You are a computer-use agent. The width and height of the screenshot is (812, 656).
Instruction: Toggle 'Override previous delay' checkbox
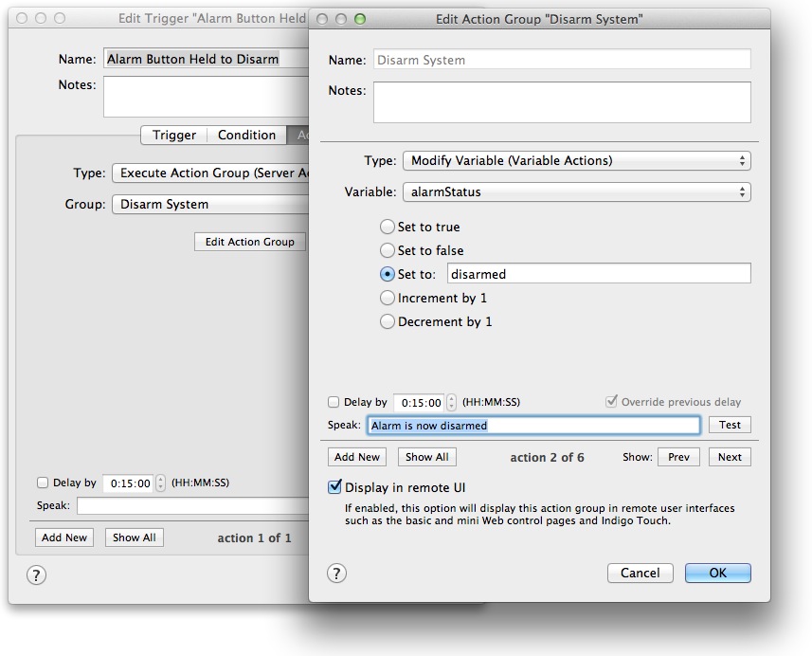(x=611, y=402)
